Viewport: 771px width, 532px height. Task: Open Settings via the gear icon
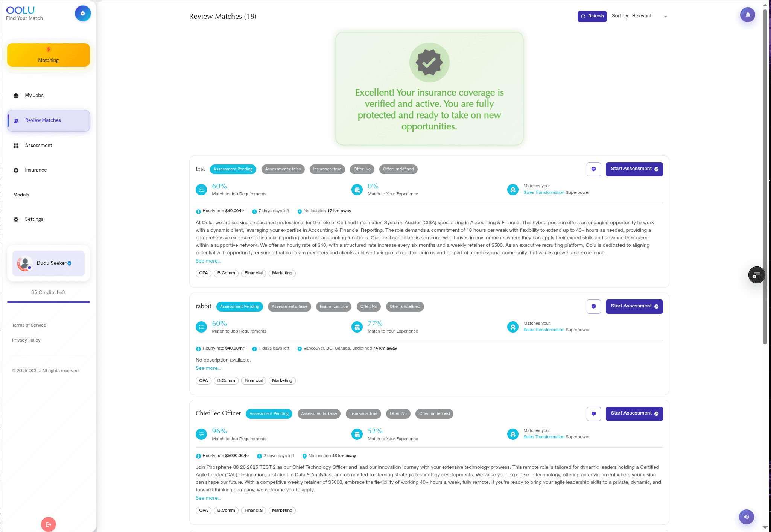[16, 219]
